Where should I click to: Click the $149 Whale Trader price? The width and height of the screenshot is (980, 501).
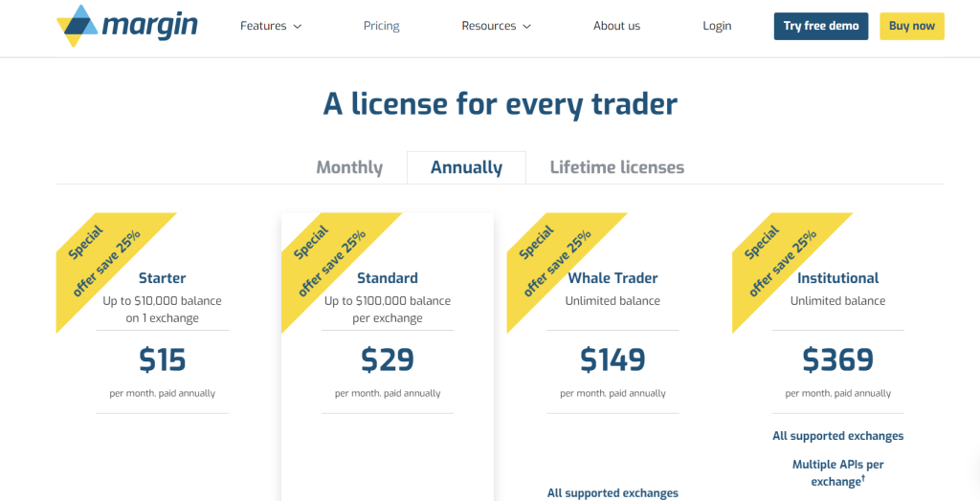click(x=612, y=359)
